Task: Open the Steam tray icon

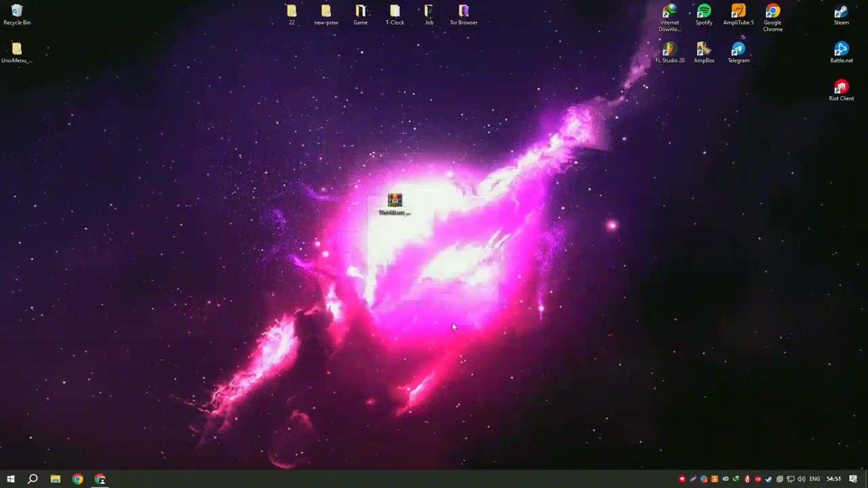Action: click(768, 479)
